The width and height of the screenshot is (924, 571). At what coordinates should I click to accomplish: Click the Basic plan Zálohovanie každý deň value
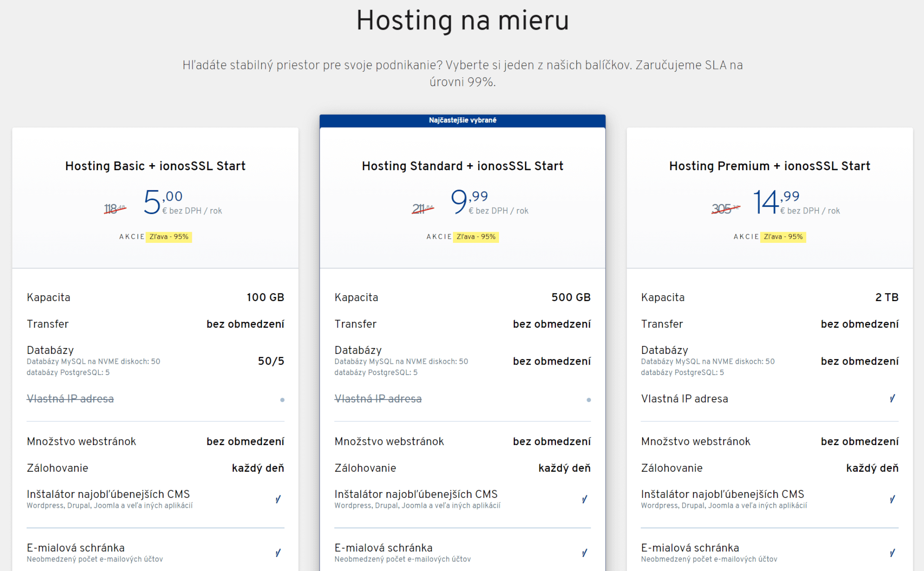[x=258, y=468]
